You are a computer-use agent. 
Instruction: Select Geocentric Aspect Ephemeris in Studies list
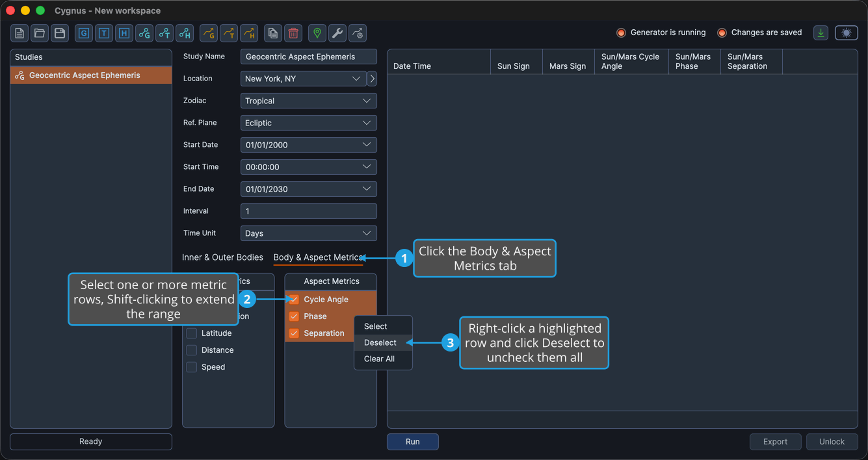tap(91, 75)
